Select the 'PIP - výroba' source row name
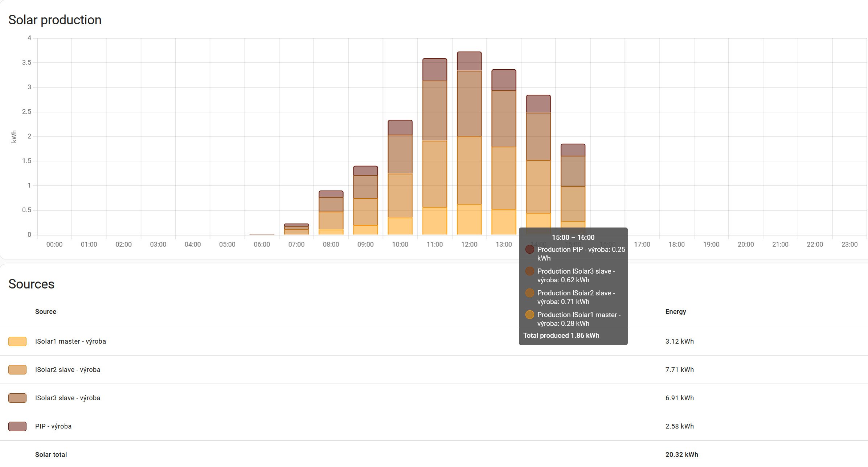This screenshot has height=467, width=868. (x=53, y=426)
